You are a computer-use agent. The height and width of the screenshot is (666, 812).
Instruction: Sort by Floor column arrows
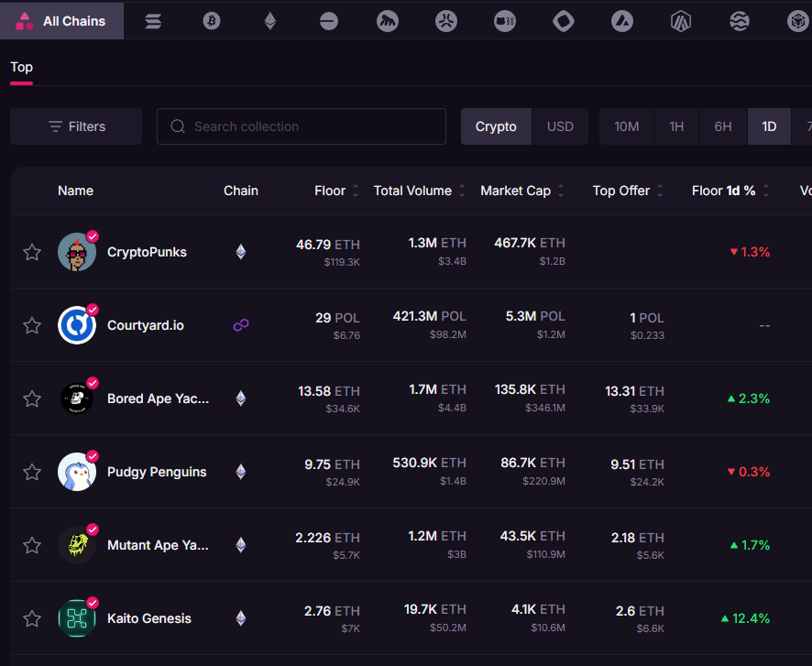tap(356, 191)
